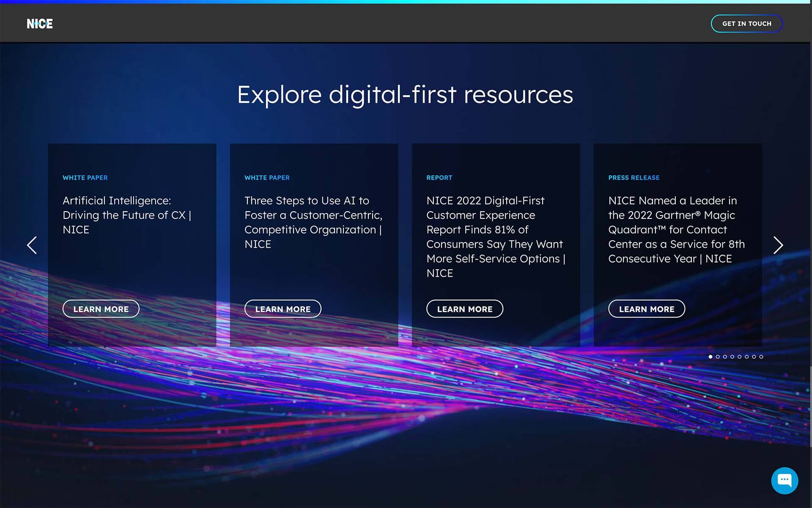
Task: Click the NICE logo in header
Action: (40, 24)
